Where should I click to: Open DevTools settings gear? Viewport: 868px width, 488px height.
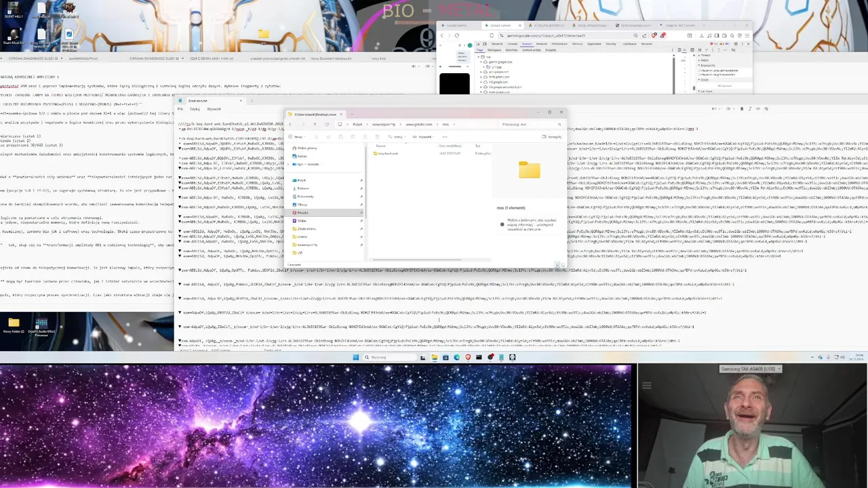coord(736,43)
